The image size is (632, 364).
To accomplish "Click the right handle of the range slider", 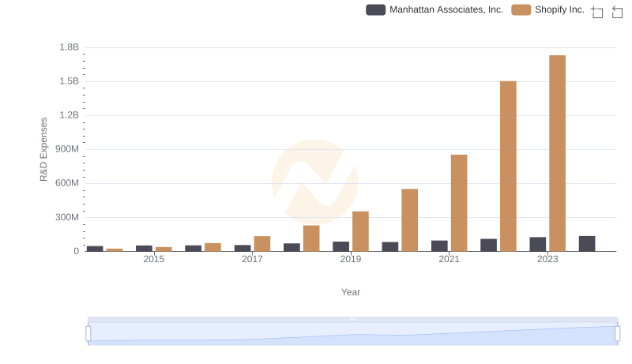I will 617,334.
